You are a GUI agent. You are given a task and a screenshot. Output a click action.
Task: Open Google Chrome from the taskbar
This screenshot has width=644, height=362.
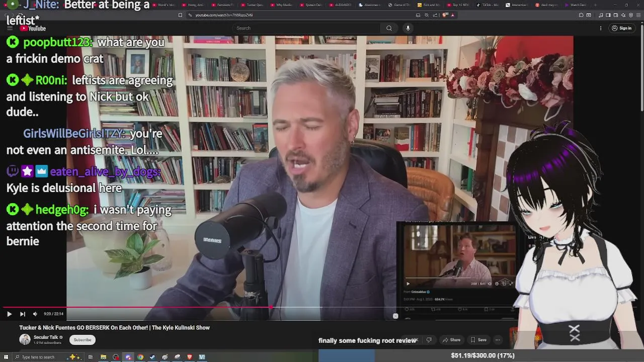click(140, 357)
